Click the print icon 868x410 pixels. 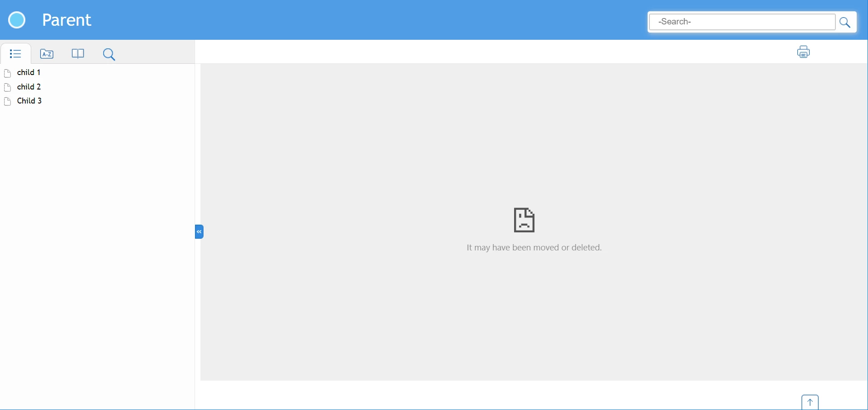804,52
